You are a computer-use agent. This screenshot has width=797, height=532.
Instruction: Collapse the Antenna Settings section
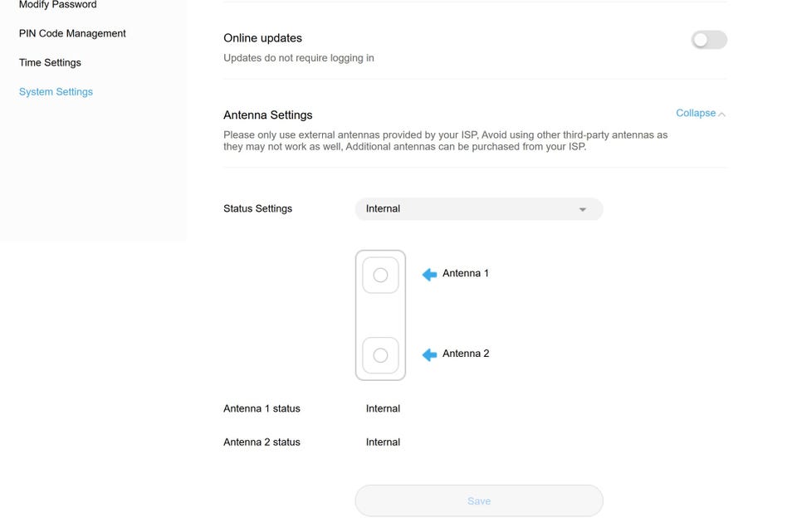pyautogui.click(x=696, y=114)
